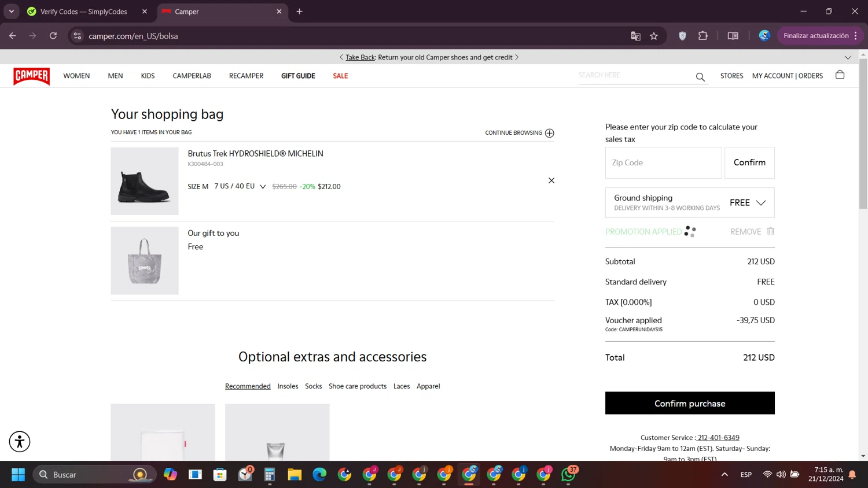868x488 pixels.
Task: Click the black boot product thumbnail
Action: coord(145,181)
